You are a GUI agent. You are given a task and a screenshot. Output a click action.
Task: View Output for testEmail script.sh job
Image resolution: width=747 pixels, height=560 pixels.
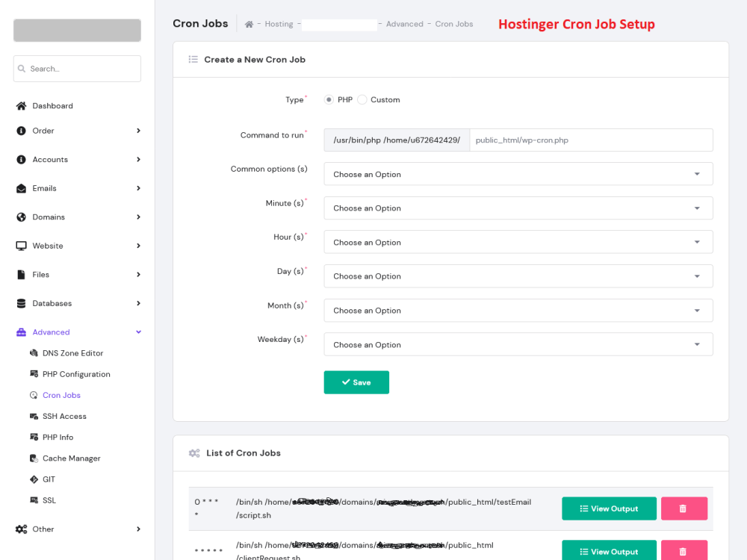coord(609,508)
